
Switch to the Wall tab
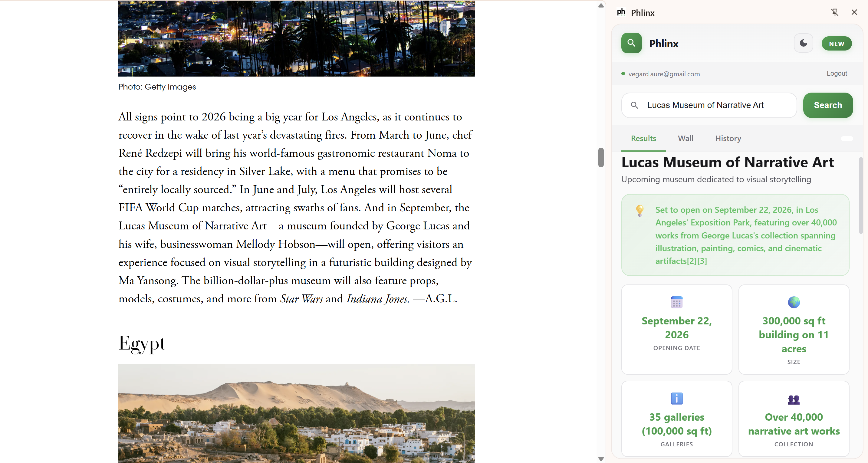686,138
